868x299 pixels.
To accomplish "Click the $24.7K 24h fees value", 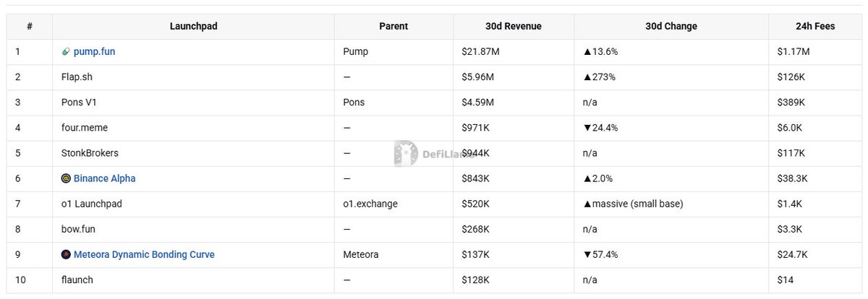I will click(792, 254).
